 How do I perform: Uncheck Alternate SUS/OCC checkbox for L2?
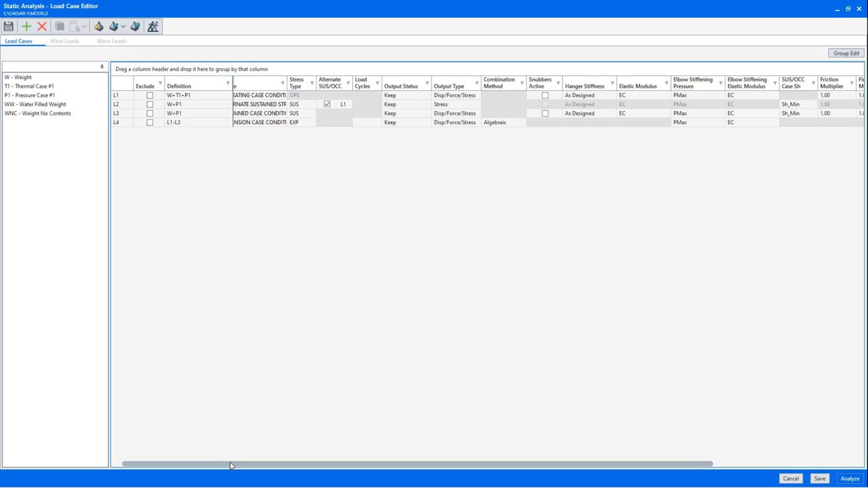[x=327, y=104]
